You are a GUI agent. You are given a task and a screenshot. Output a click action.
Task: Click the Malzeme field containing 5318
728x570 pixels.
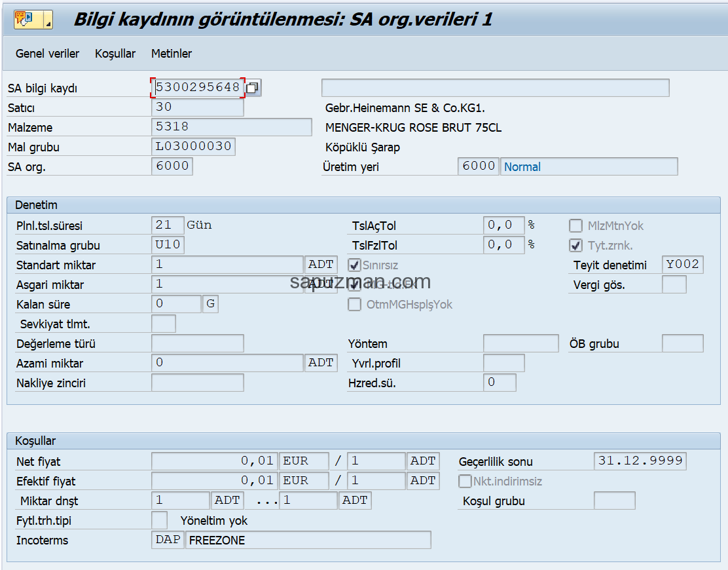tap(229, 126)
